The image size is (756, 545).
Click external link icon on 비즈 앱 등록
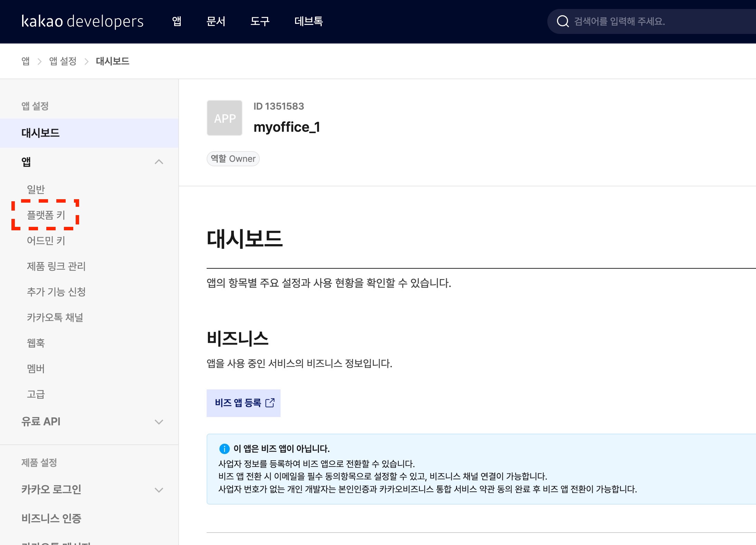(270, 403)
